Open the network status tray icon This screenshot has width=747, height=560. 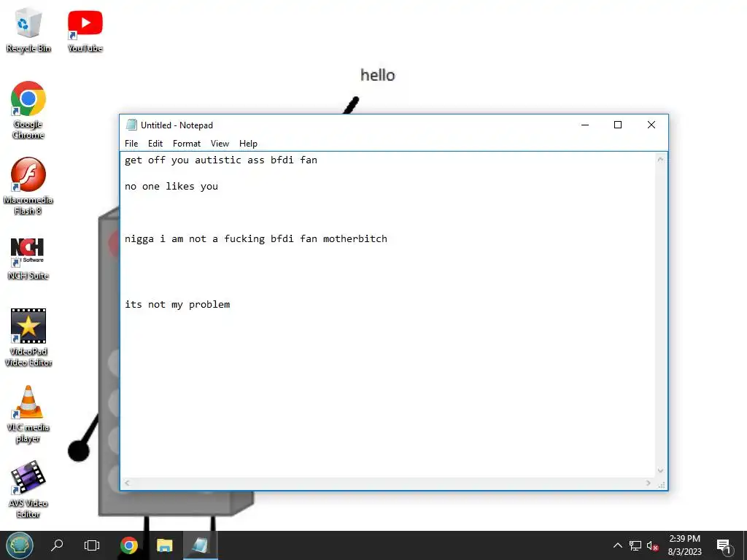pyautogui.click(x=635, y=545)
